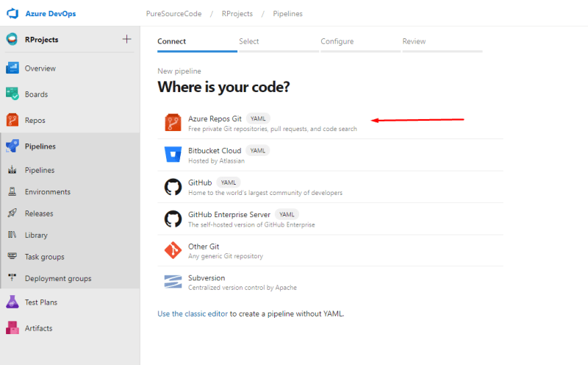Click YAML badge next to GitHub Enterprise Server

pyautogui.click(x=287, y=214)
